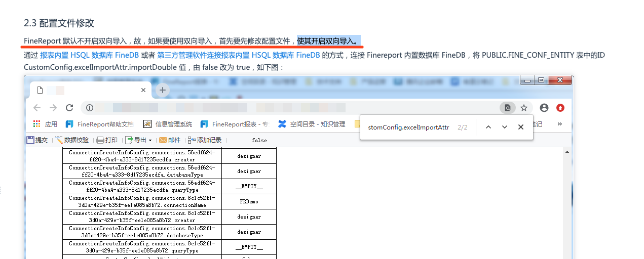Open the FineReport报表 bookmark

[x=234, y=124]
